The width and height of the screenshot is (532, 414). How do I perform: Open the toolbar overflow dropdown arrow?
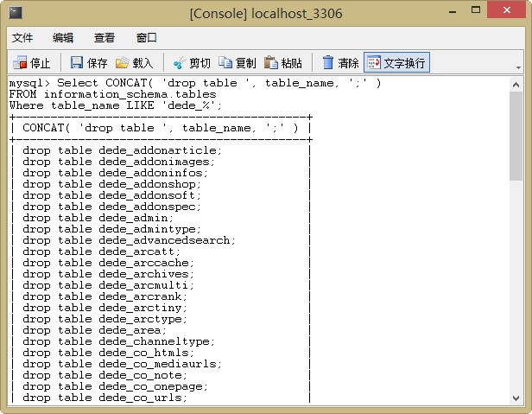pyautogui.click(x=518, y=67)
